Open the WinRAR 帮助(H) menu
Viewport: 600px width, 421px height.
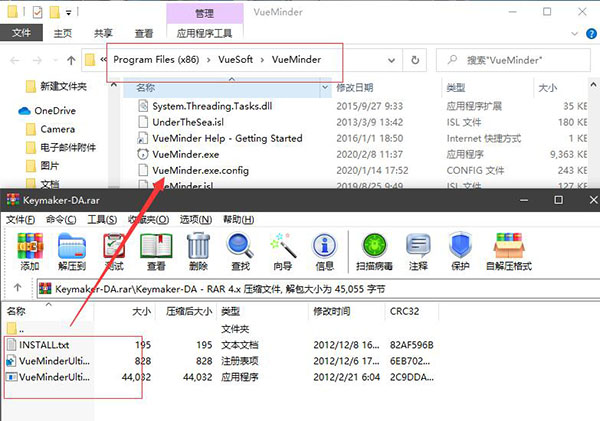(x=238, y=219)
